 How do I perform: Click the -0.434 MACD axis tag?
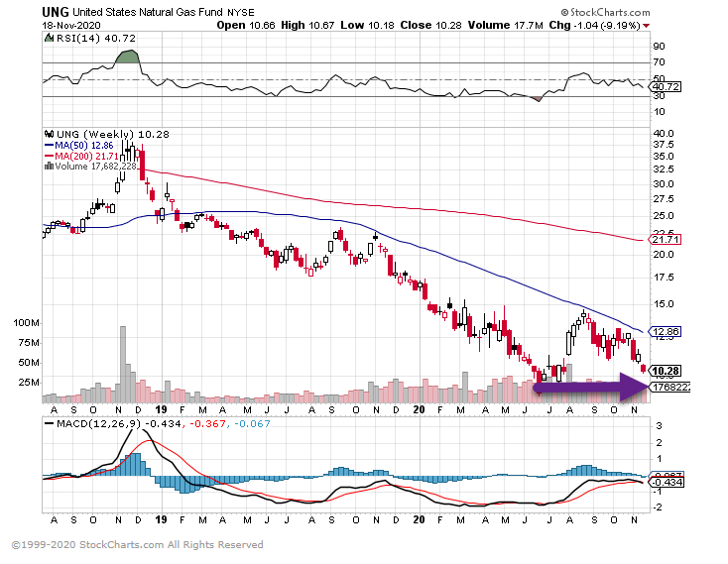[x=667, y=483]
